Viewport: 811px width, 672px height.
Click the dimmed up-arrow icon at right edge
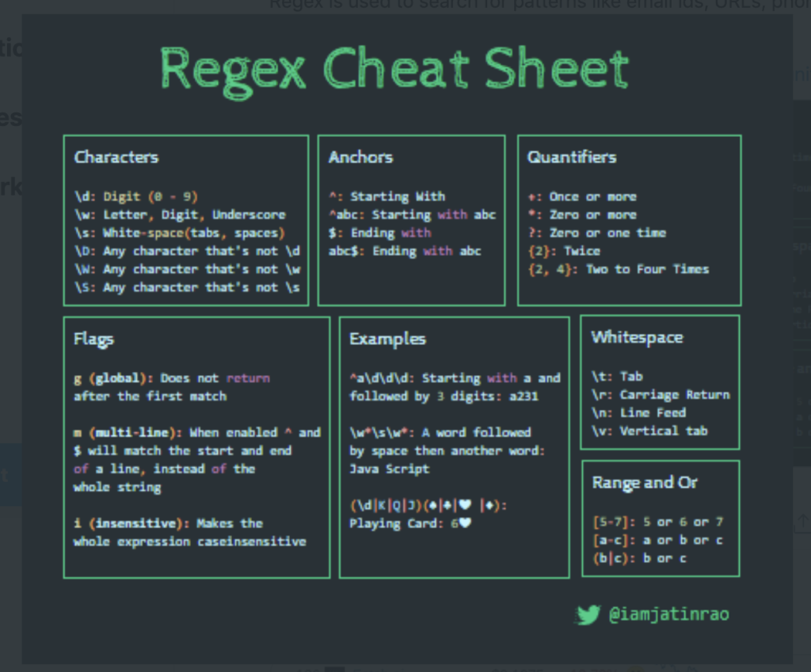[802, 520]
